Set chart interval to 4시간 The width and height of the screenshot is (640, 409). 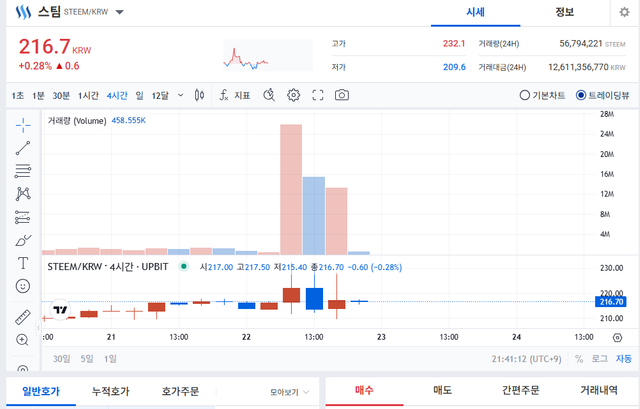(117, 96)
